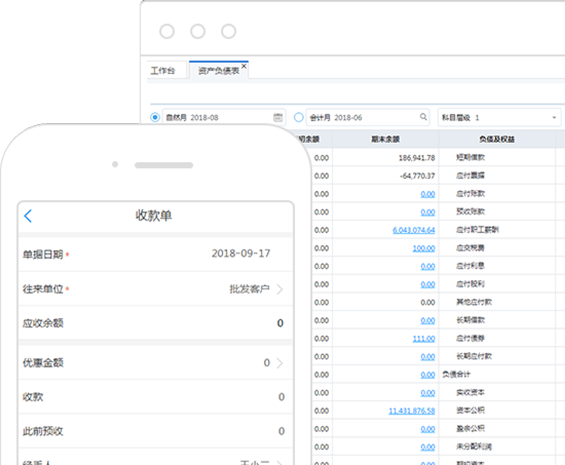Open the 6,043,074.64 balance link
This screenshot has width=565, height=465.
[414, 230]
